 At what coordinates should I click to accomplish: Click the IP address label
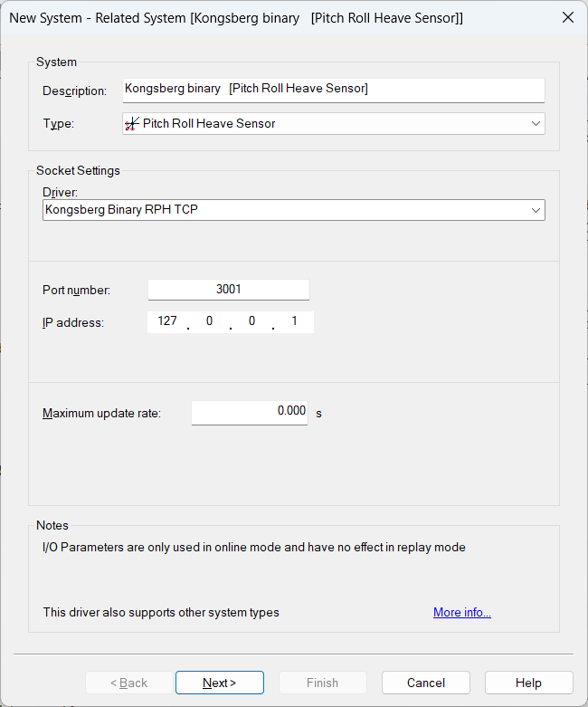coord(73,323)
